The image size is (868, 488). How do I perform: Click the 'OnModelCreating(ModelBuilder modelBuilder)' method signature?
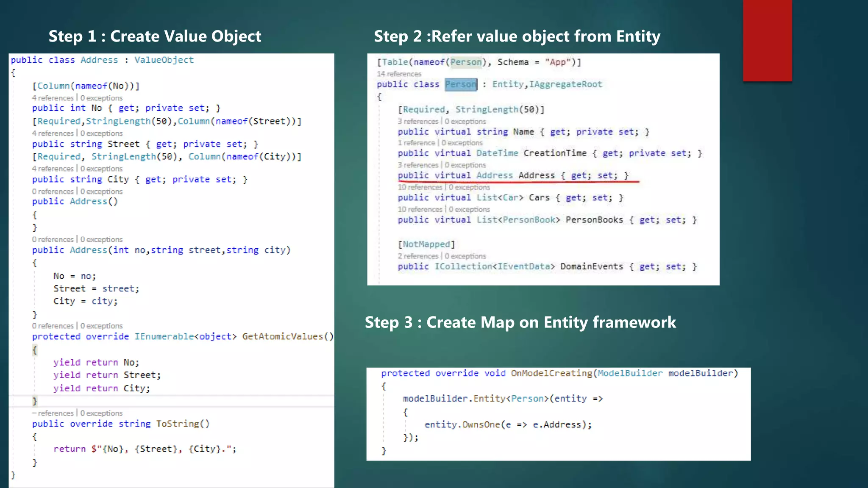559,373
